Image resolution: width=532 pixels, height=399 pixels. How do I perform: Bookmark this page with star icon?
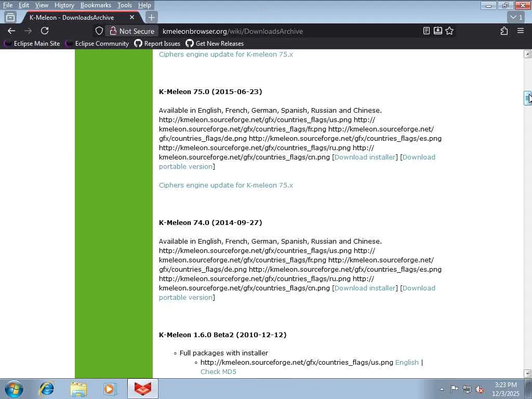pyautogui.click(x=449, y=31)
